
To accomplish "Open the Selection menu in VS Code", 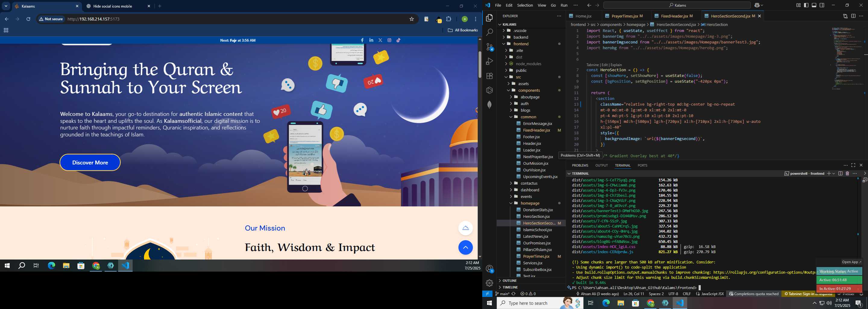I will (525, 5).
